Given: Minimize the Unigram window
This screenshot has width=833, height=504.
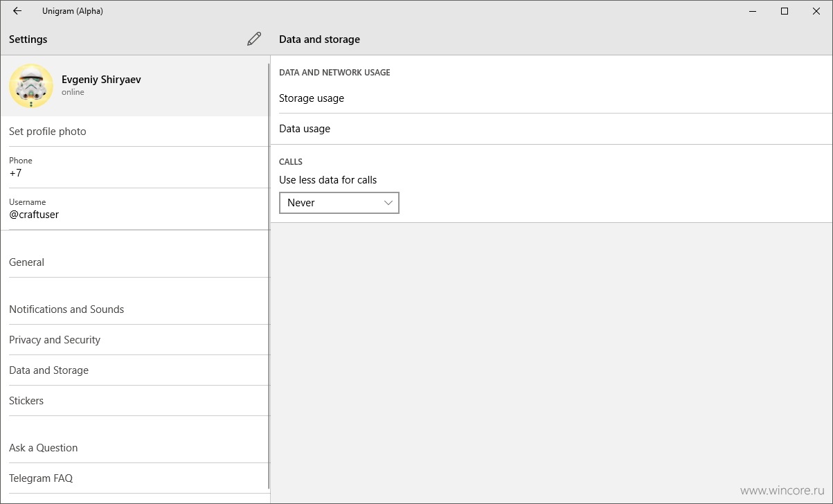Looking at the screenshot, I should point(752,11).
